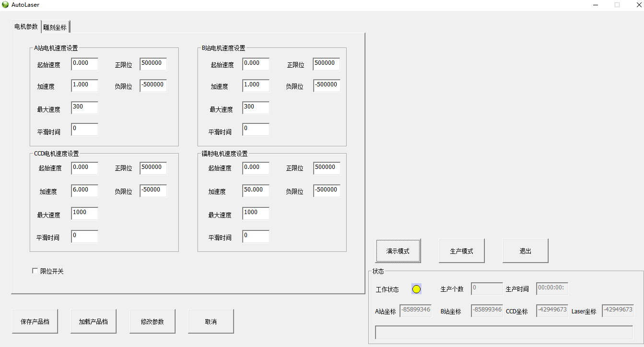This screenshot has height=347, width=644.
Task: Focus B站 负限位 field
Action: tap(327, 86)
